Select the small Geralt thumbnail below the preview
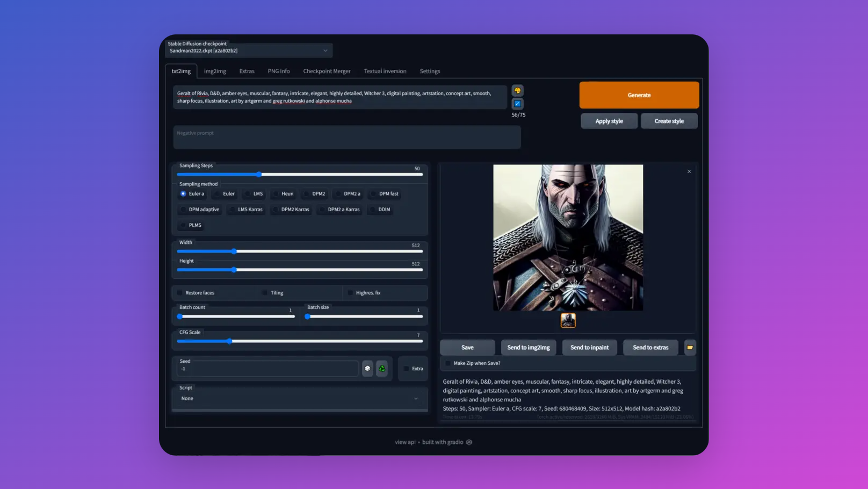Image resolution: width=868 pixels, height=489 pixels. [x=568, y=320]
